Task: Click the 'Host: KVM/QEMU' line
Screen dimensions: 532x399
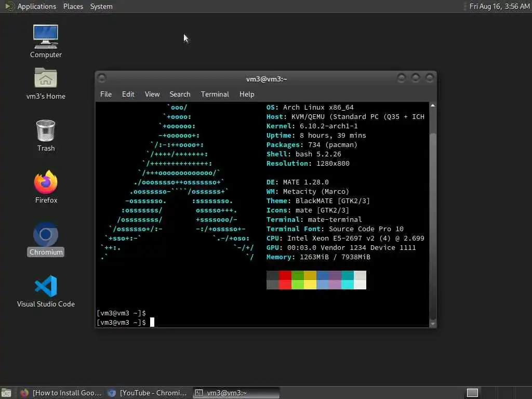Action: pos(345,117)
